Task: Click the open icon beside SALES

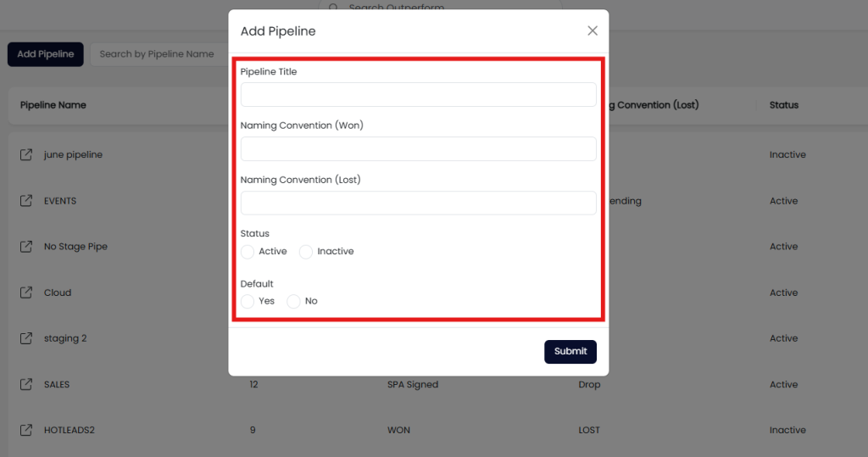Action: (x=26, y=384)
